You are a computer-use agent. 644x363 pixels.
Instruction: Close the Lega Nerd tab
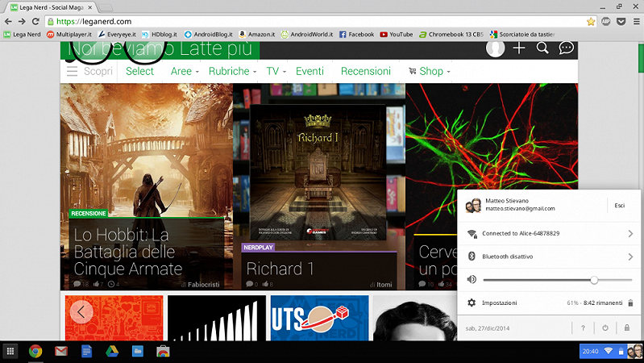click(90, 7)
